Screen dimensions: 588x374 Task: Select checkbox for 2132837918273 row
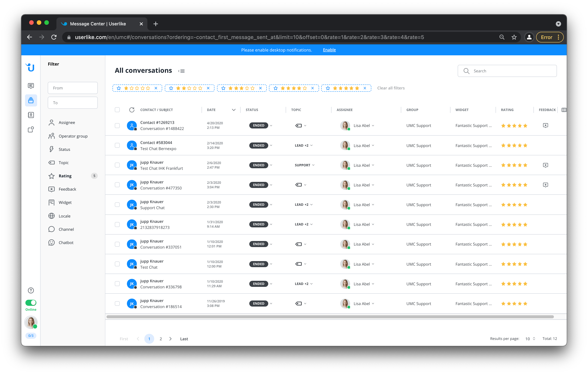pyautogui.click(x=117, y=224)
